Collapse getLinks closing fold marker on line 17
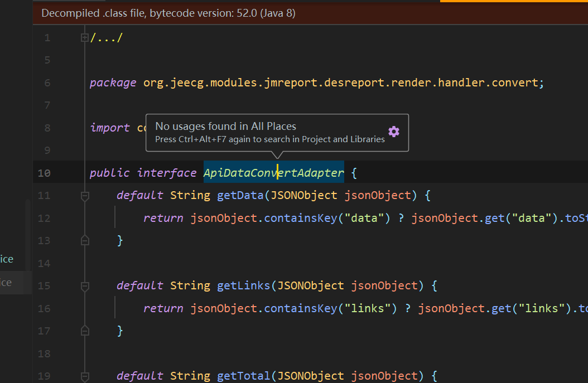 tap(85, 331)
